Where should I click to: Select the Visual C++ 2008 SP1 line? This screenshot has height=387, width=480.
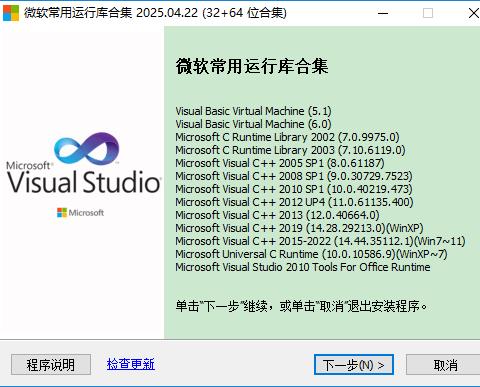tap(294, 176)
